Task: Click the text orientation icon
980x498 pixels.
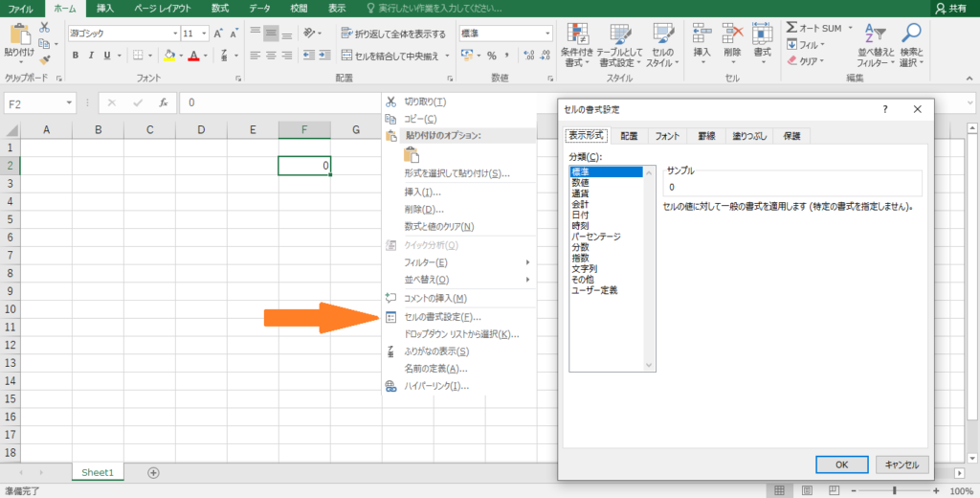Action: 310,34
